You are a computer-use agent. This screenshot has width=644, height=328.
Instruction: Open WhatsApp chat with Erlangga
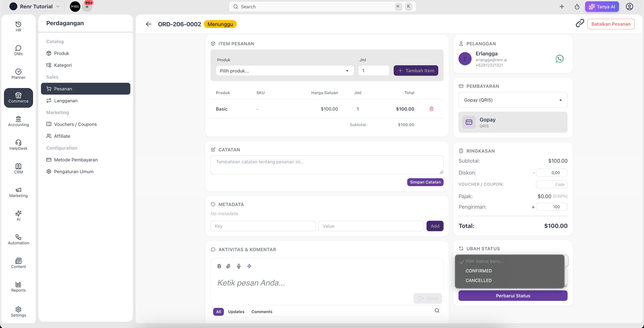click(x=559, y=59)
